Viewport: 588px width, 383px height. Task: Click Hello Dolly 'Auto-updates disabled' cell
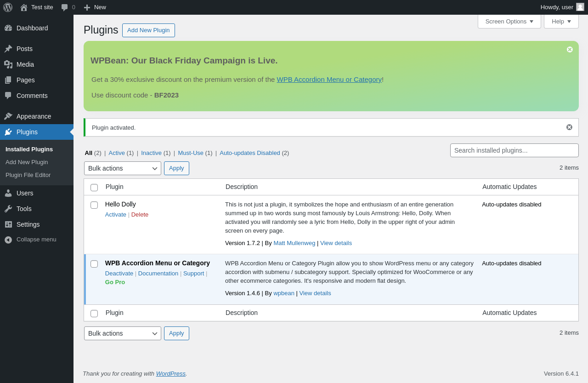click(512, 205)
